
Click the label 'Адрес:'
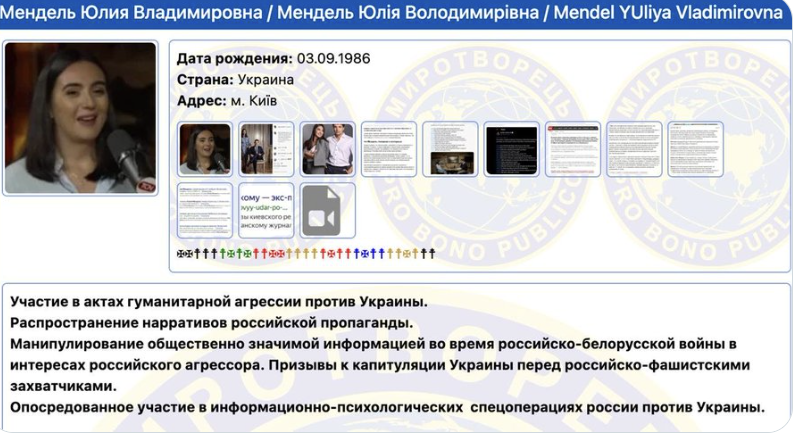click(202, 101)
